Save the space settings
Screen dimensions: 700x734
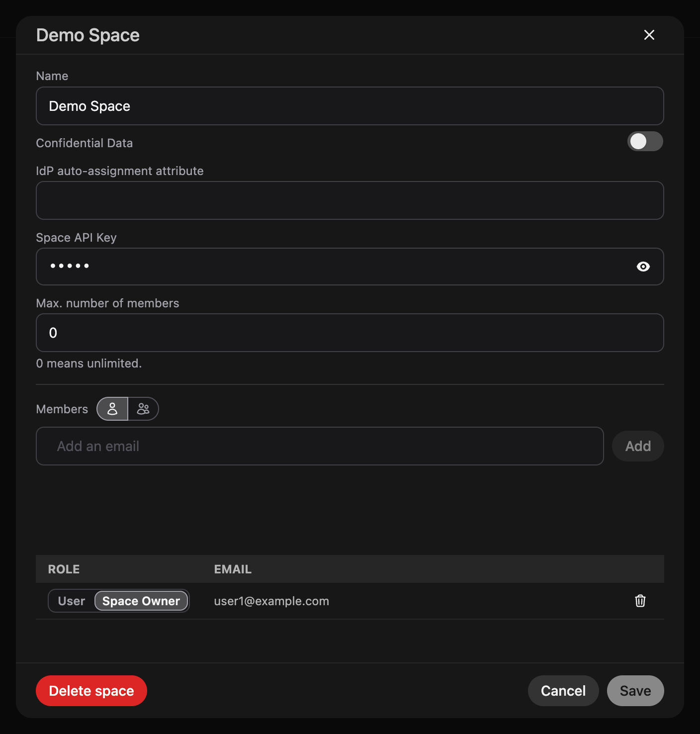[635, 691]
